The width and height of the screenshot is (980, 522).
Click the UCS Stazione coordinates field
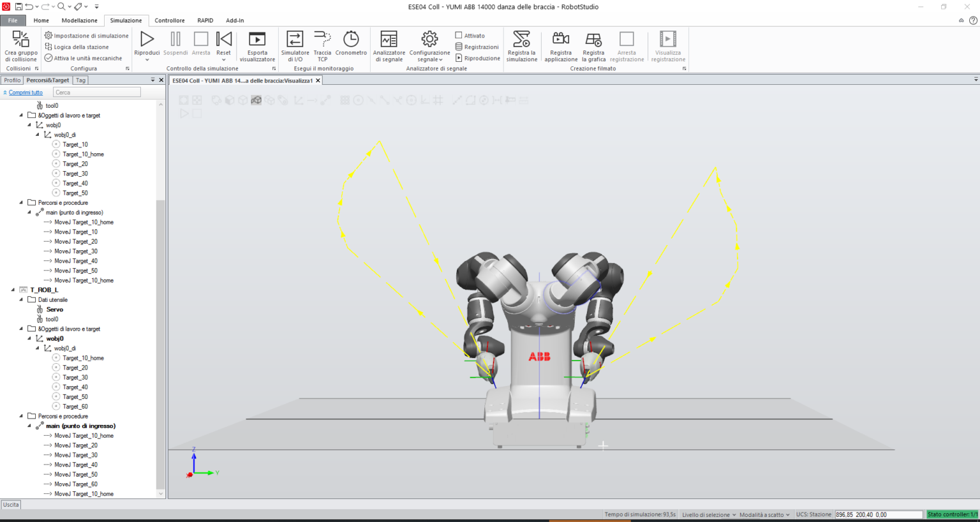coord(879,514)
